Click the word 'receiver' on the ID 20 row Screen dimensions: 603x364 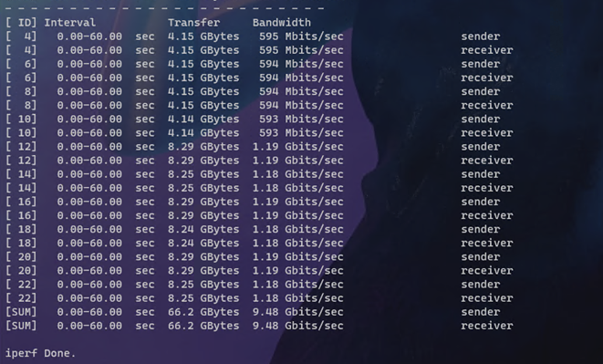487,271
